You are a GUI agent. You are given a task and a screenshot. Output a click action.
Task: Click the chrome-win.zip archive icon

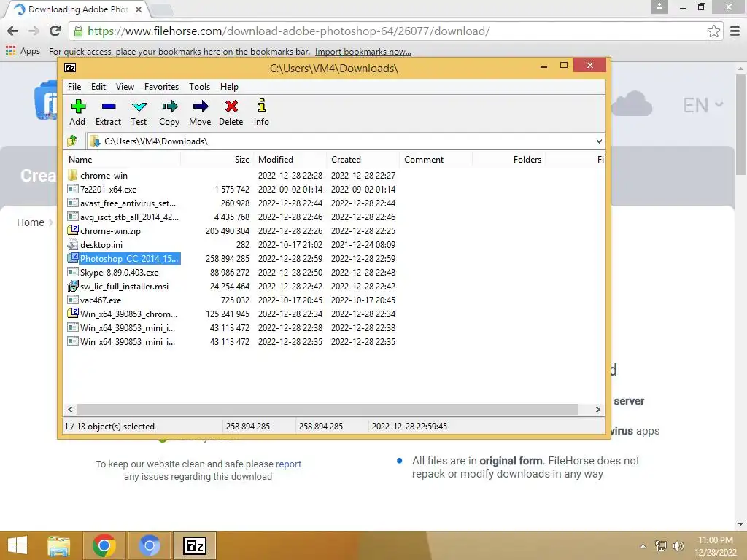pyautogui.click(x=72, y=230)
